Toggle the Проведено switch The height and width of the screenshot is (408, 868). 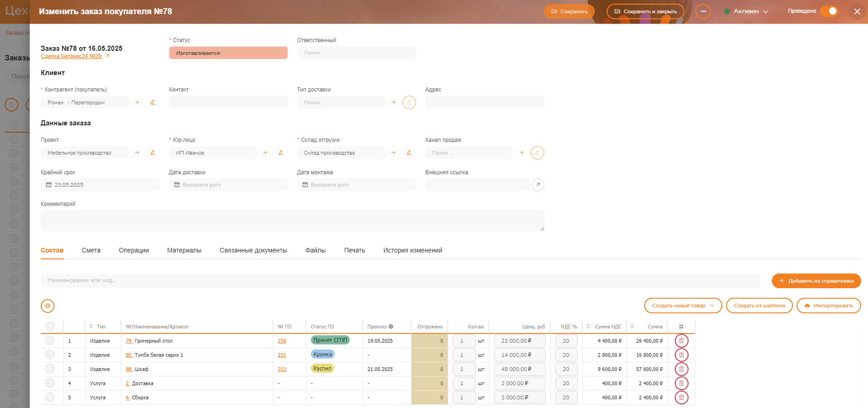coord(829,11)
